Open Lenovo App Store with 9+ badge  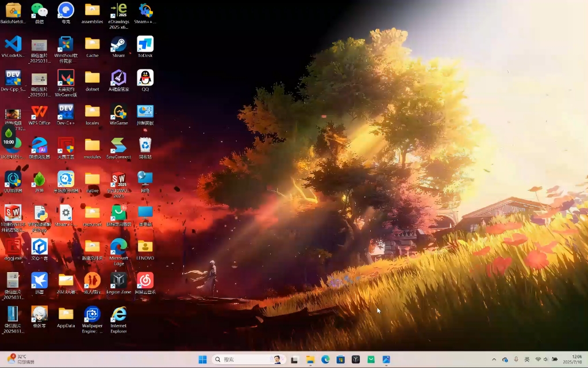pyautogui.click(x=118, y=213)
